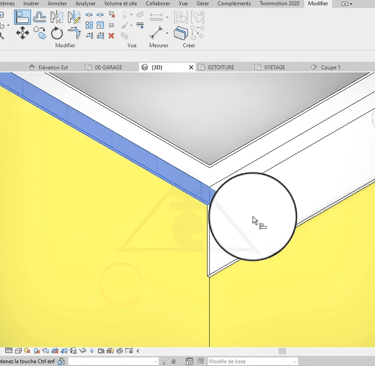The width and height of the screenshot is (375, 366).
Task: Use the Trim/Extend to Corner tool
Action: click(x=74, y=33)
